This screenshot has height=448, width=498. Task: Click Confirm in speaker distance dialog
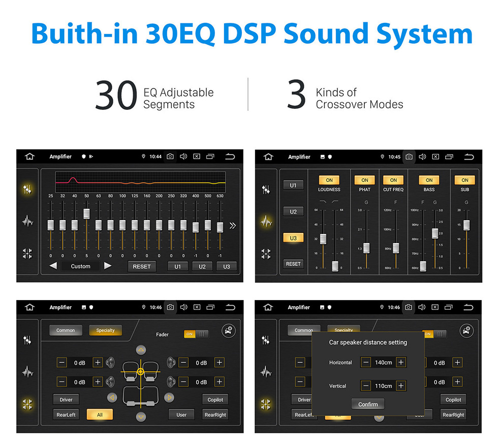[x=368, y=404]
